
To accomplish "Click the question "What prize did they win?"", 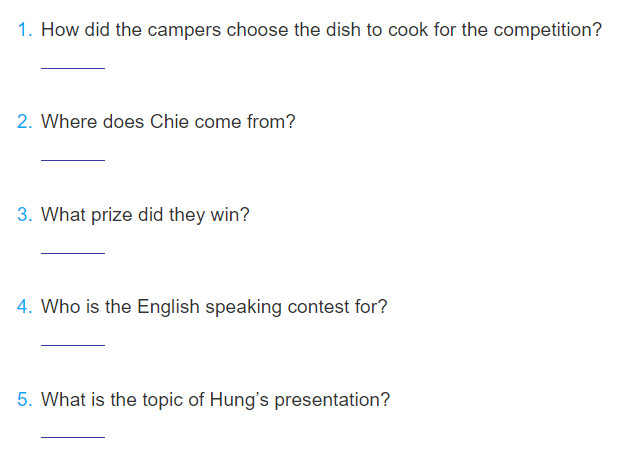I will (145, 214).
